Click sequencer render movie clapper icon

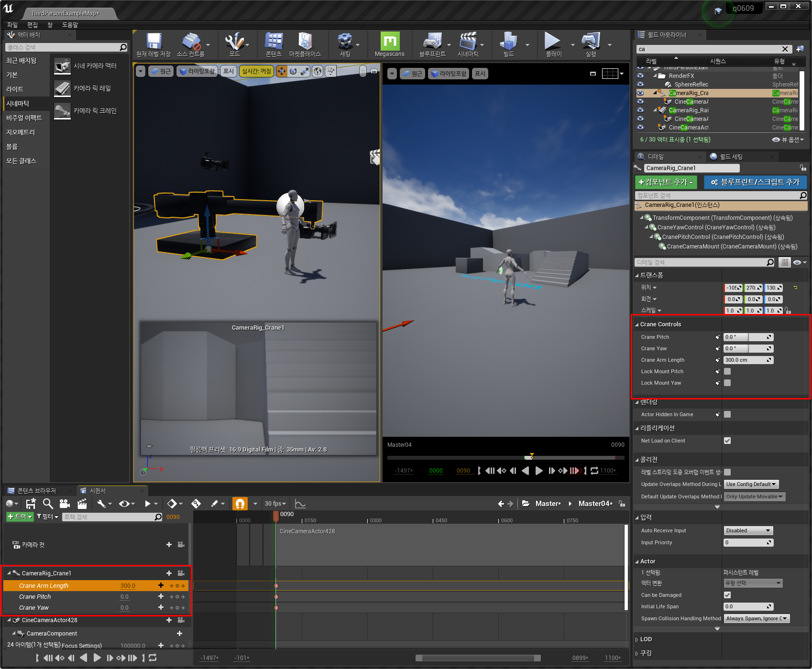click(x=82, y=504)
